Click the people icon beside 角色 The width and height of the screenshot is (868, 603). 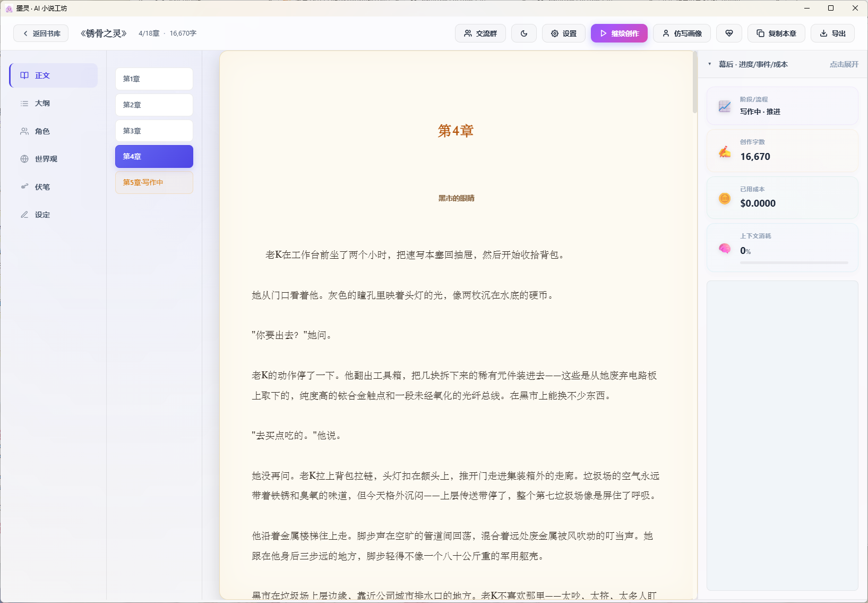[24, 131]
